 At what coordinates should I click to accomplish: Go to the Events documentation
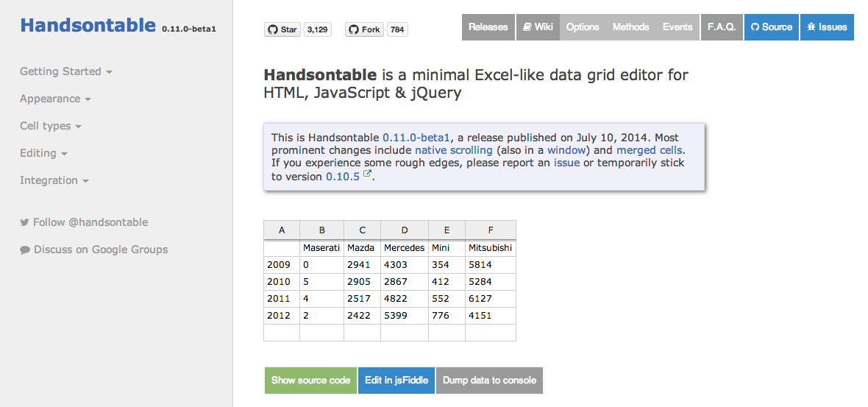click(677, 27)
